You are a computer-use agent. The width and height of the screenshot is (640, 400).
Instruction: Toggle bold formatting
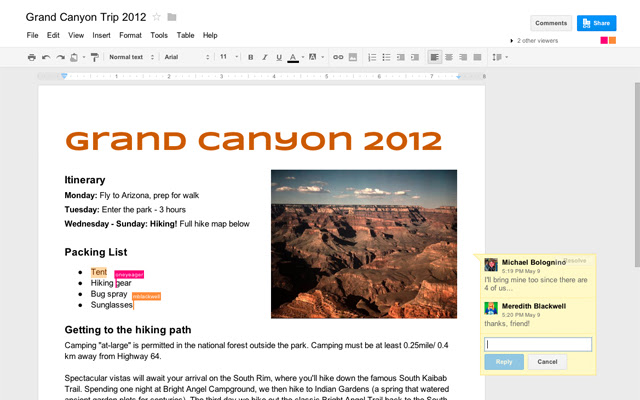click(x=251, y=57)
